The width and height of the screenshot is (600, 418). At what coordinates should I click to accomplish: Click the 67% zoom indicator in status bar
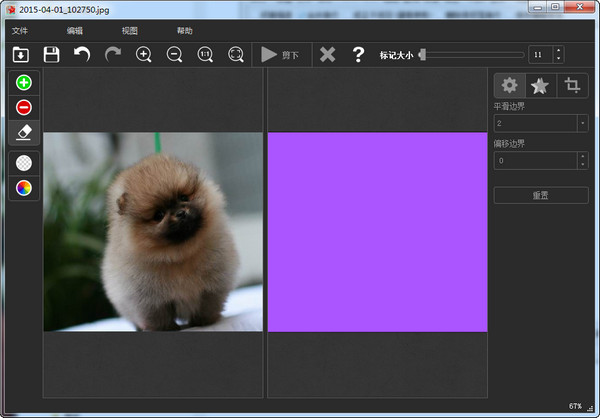tap(575, 406)
